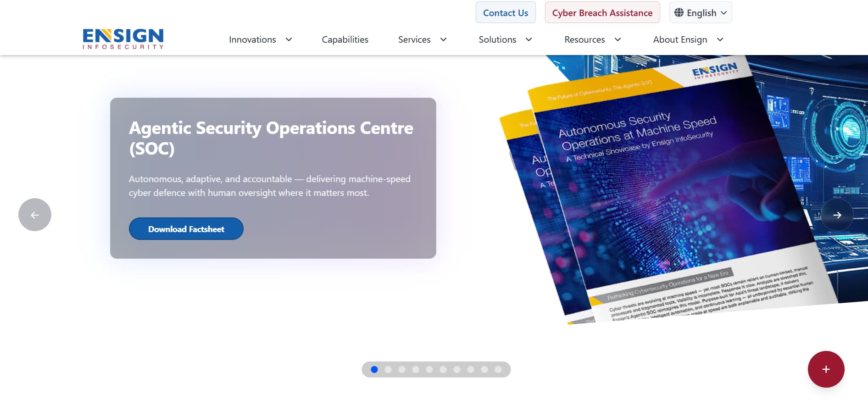This screenshot has height=400, width=868.
Task: Click the Ensign InfoSecurity logo
Action: pyautogui.click(x=123, y=39)
